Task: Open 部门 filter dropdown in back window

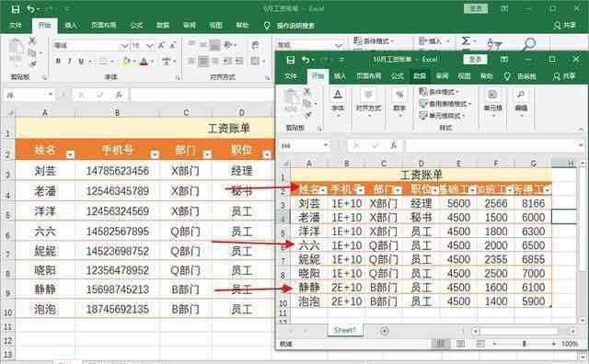Action: point(207,154)
